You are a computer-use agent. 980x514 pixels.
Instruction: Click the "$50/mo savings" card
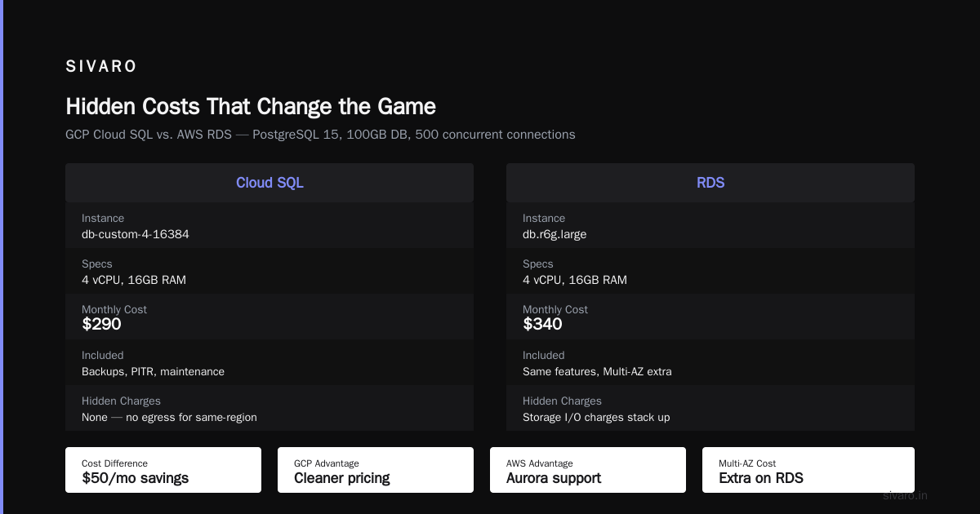point(163,470)
